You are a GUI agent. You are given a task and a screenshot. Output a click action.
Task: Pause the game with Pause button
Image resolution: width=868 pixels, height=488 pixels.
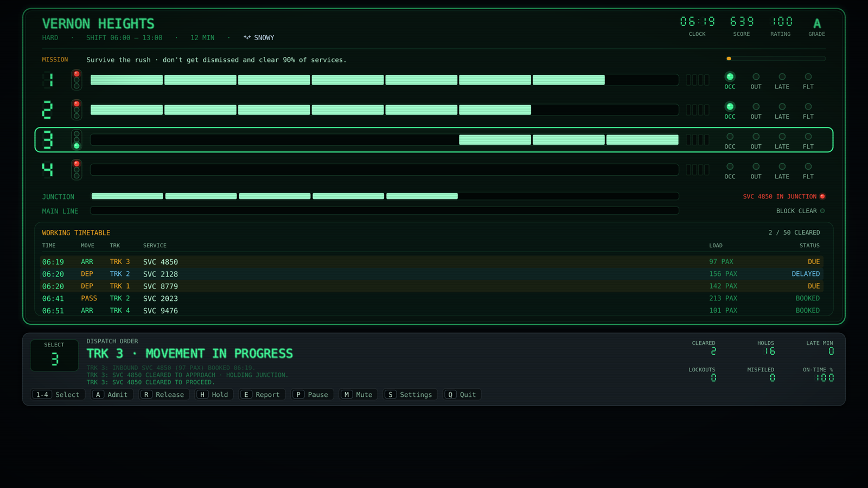point(312,395)
